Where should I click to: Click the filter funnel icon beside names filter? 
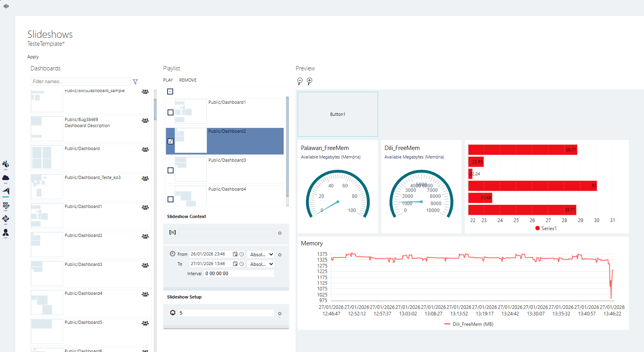[135, 82]
